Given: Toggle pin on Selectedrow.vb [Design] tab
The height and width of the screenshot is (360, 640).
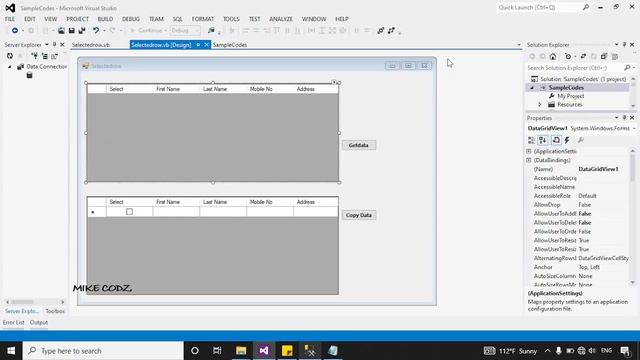Looking at the screenshot, I should pyautogui.click(x=198, y=45).
